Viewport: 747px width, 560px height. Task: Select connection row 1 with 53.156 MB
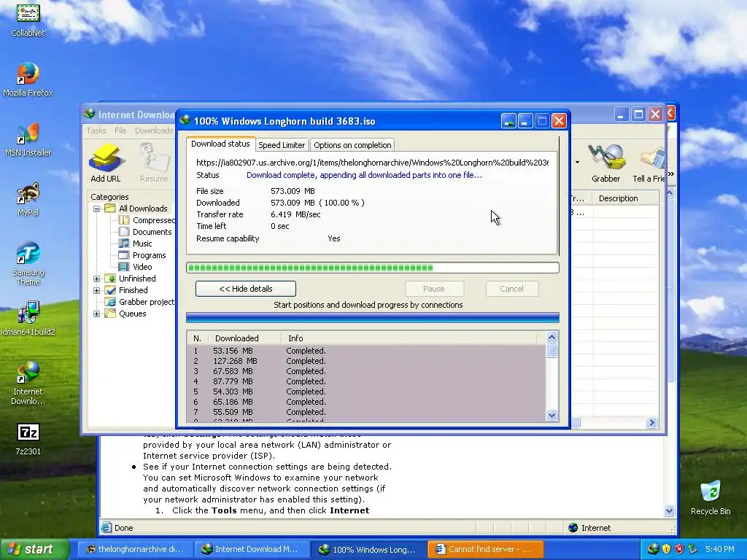(366, 351)
